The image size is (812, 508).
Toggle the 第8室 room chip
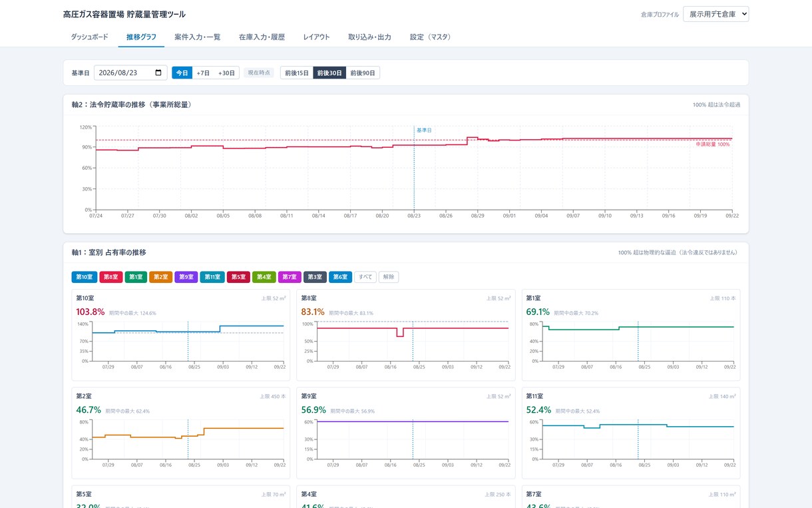[x=111, y=277]
